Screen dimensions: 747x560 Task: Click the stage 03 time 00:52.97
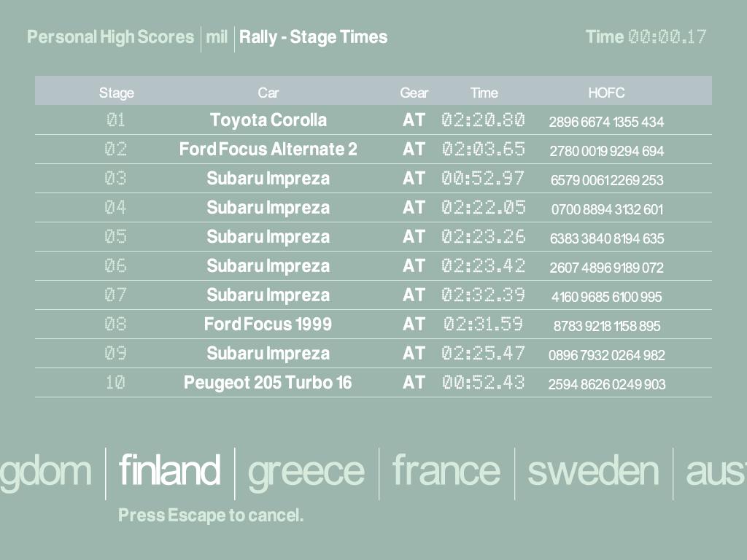click(483, 179)
